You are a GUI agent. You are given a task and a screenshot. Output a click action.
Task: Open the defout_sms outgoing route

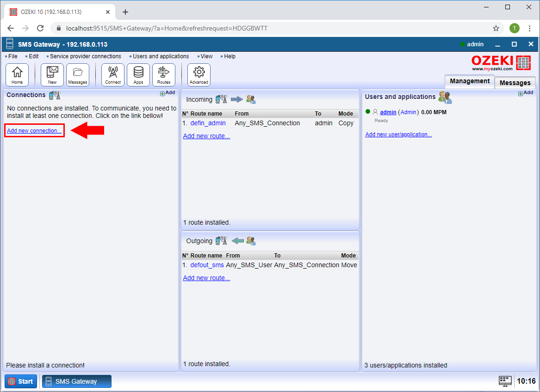coord(207,265)
